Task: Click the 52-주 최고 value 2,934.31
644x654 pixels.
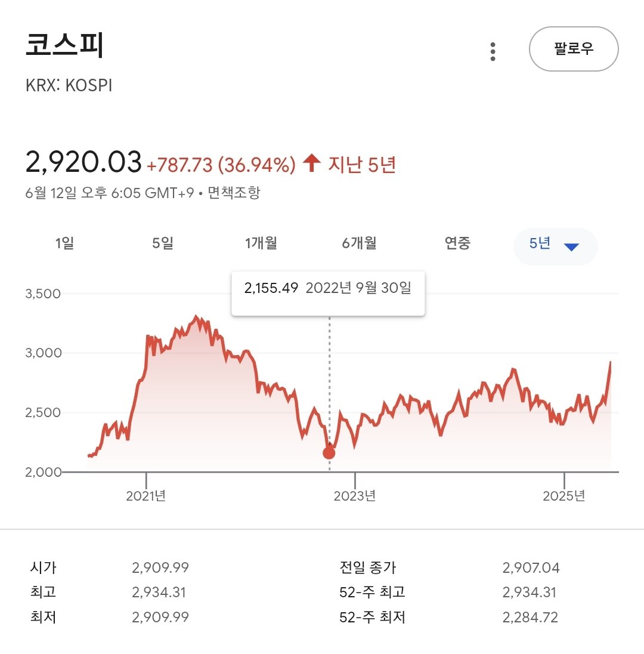Action: click(530, 593)
